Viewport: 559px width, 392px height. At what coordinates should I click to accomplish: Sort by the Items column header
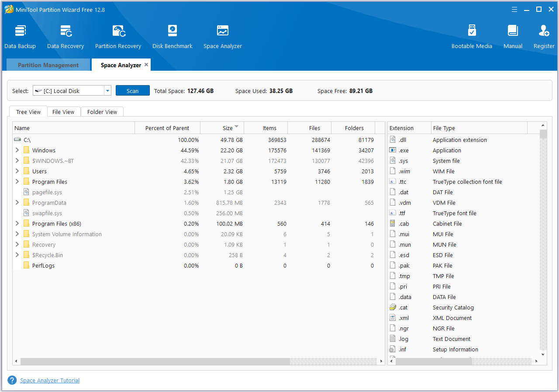click(x=266, y=128)
